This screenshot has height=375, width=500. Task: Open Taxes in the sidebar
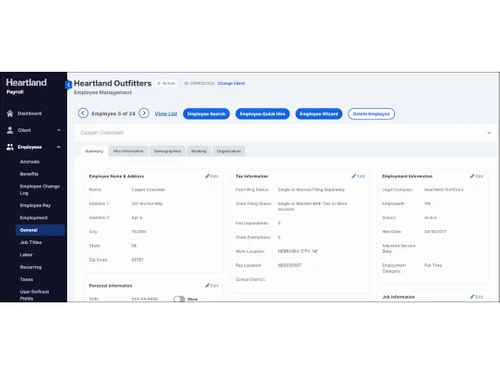pos(26,279)
